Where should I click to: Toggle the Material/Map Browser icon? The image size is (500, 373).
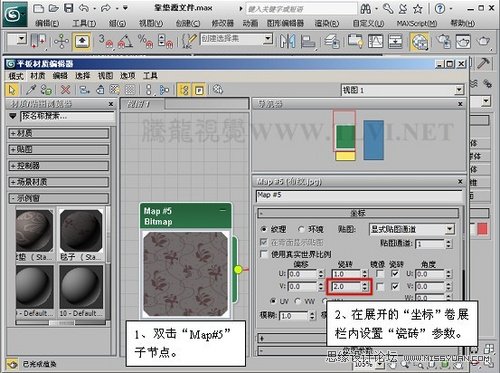pos(184,90)
